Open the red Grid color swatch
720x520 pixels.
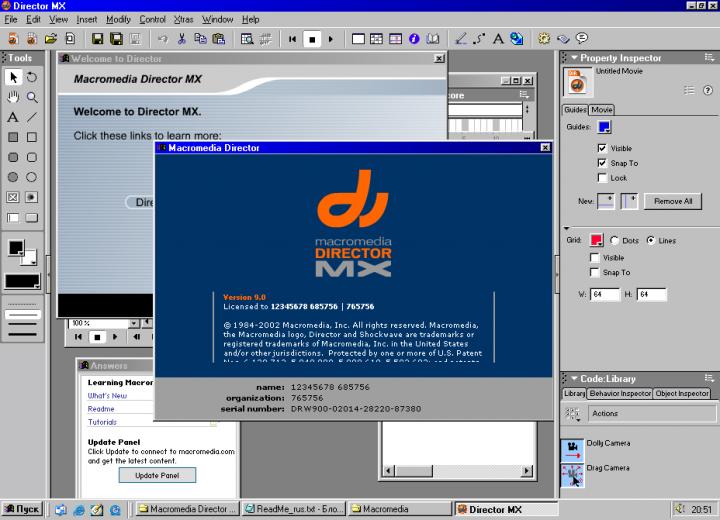tap(596, 240)
